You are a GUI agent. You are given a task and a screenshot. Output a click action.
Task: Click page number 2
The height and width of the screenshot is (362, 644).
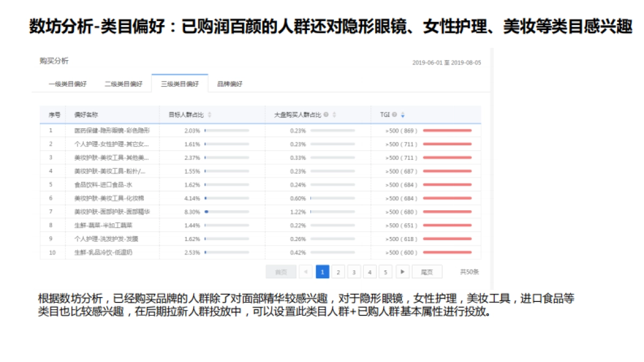pyautogui.click(x=338, y=272)
